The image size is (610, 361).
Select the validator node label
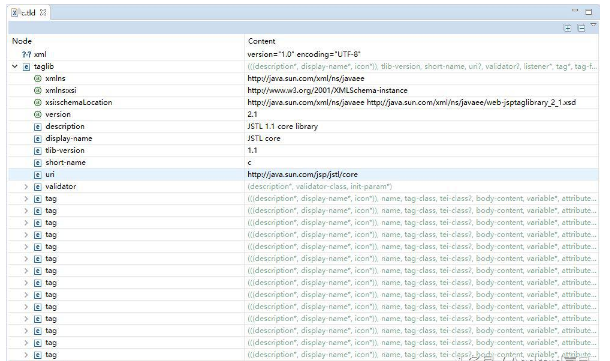61,187
